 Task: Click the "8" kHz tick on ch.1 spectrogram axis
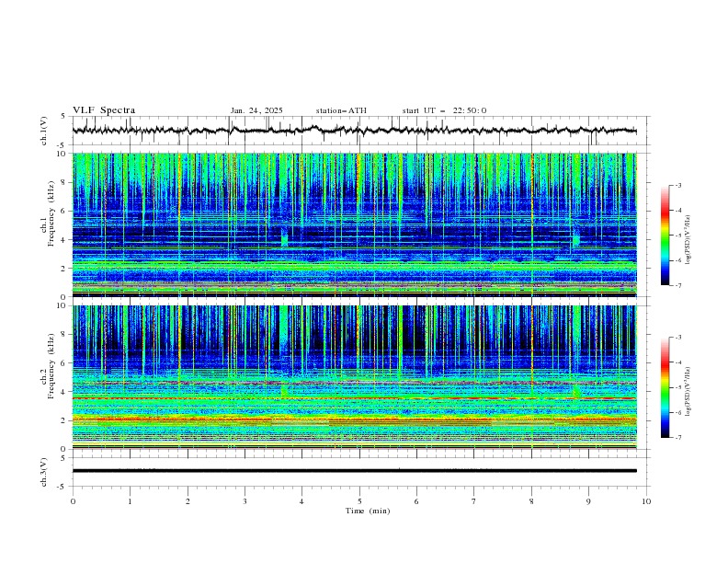click(65, 182)
